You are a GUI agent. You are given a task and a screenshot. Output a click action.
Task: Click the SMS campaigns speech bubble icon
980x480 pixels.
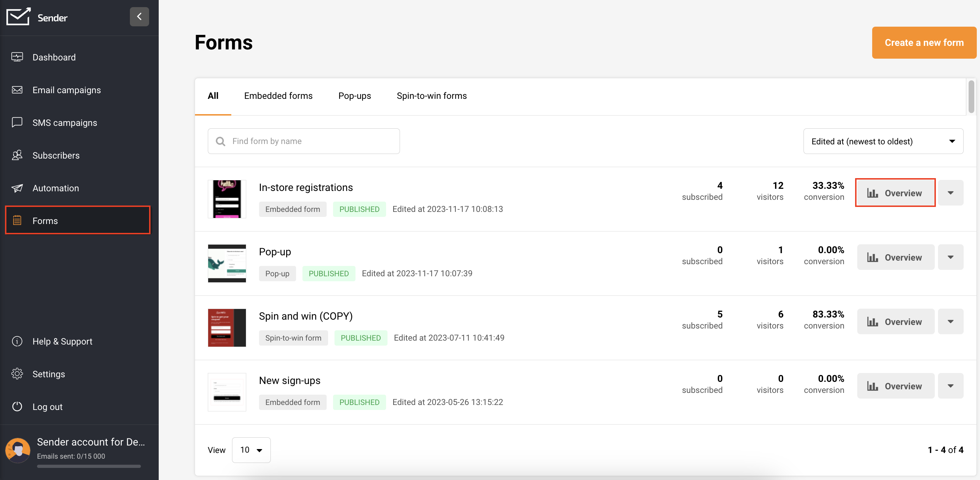pos(17,122)
